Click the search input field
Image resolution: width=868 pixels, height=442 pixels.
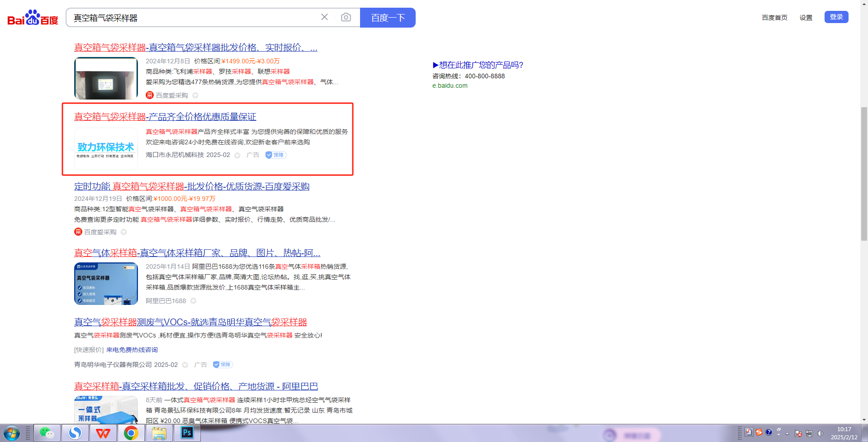[x=194, y=18]
